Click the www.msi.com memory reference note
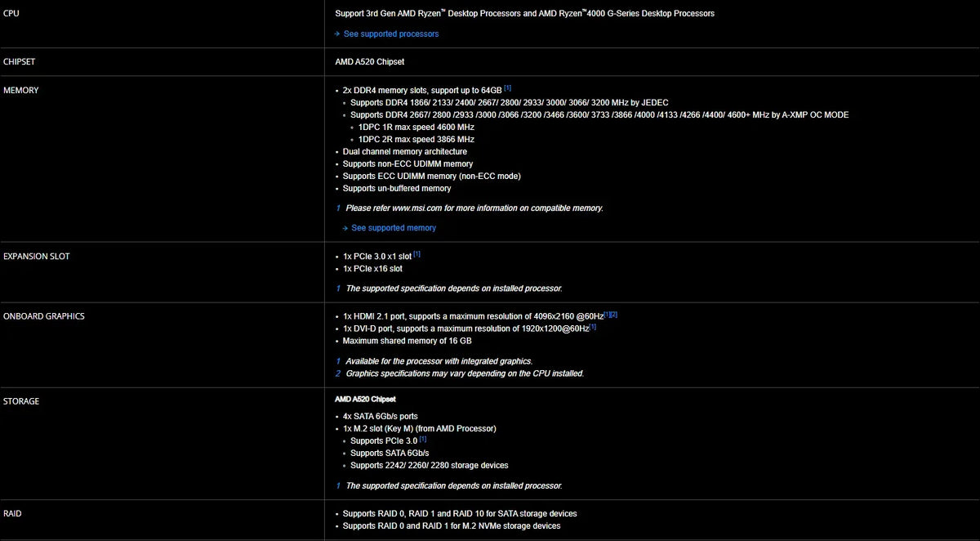The height and width of the screenshot is (541, 980). coord(474,208)
